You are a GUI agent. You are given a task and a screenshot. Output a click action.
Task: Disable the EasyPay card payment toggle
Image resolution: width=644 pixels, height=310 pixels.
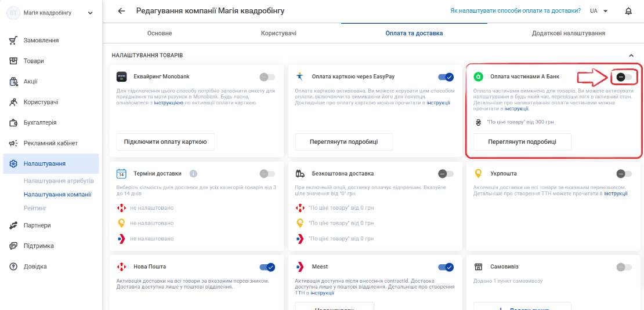click(x=446, y=76)
